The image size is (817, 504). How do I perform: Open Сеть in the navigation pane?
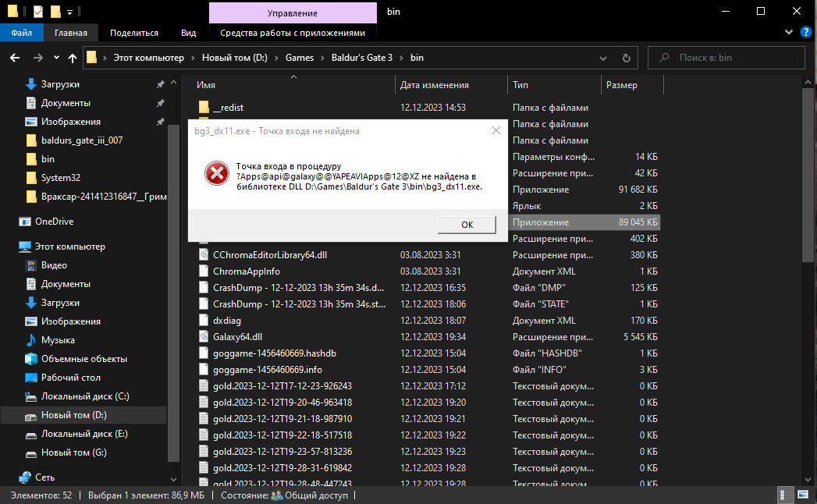pyautogui.click(x=44, y=477)
